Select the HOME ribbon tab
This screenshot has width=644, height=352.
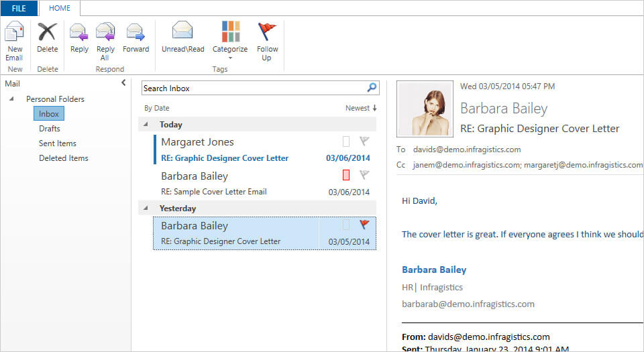60,8
